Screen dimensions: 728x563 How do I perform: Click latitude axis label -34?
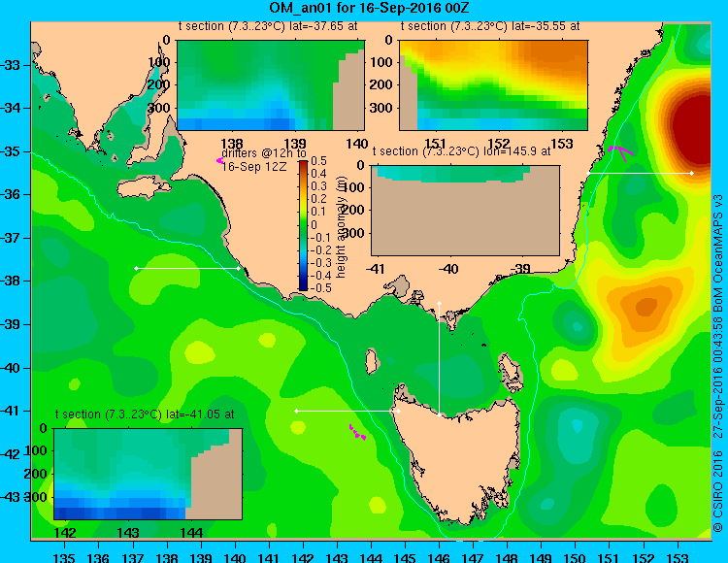(11, 108)
